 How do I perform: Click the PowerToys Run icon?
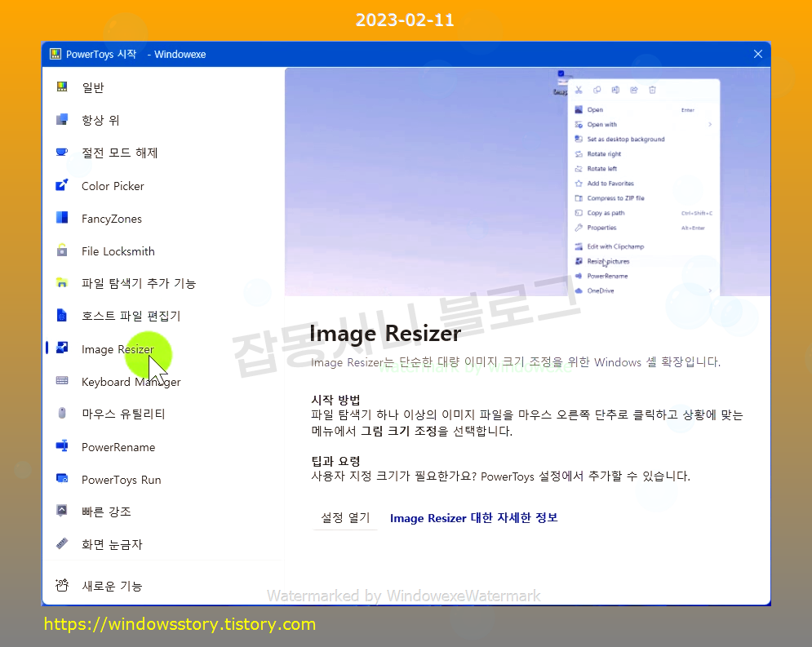point(62,478)
